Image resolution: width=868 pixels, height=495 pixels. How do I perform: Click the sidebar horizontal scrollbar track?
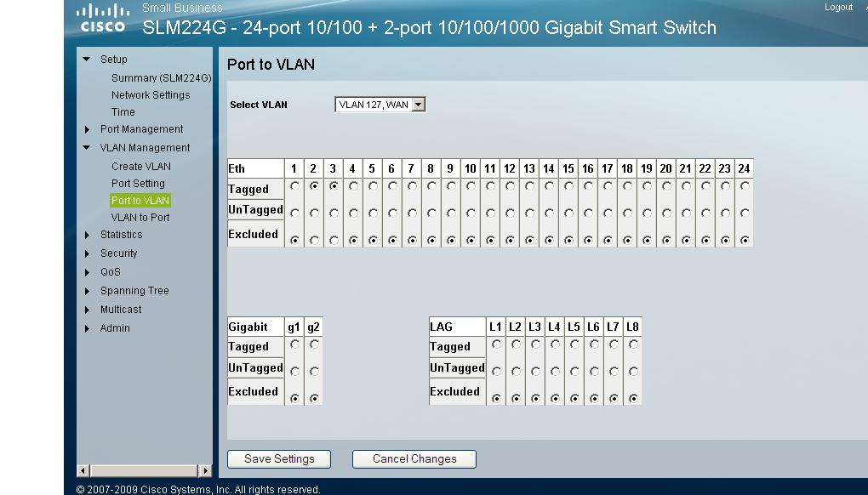144,470
